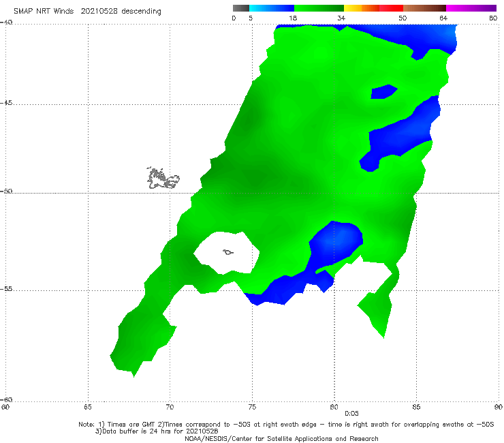Select the red segment of the color bar
504x443 pixels.
[391, 8]
